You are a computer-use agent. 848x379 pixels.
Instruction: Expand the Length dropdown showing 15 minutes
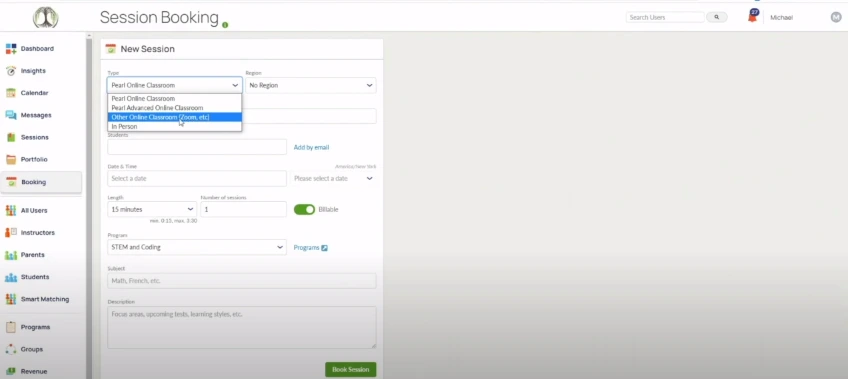point(152,209)
